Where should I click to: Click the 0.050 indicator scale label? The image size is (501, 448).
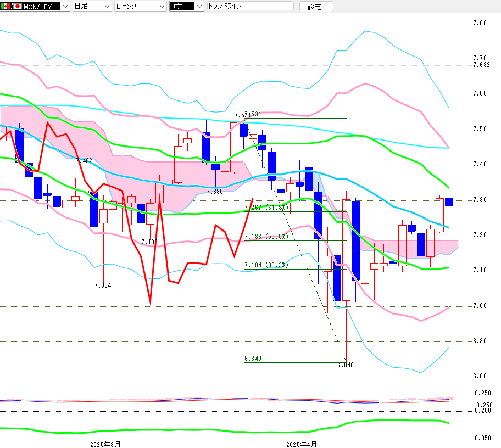(483, 438)
